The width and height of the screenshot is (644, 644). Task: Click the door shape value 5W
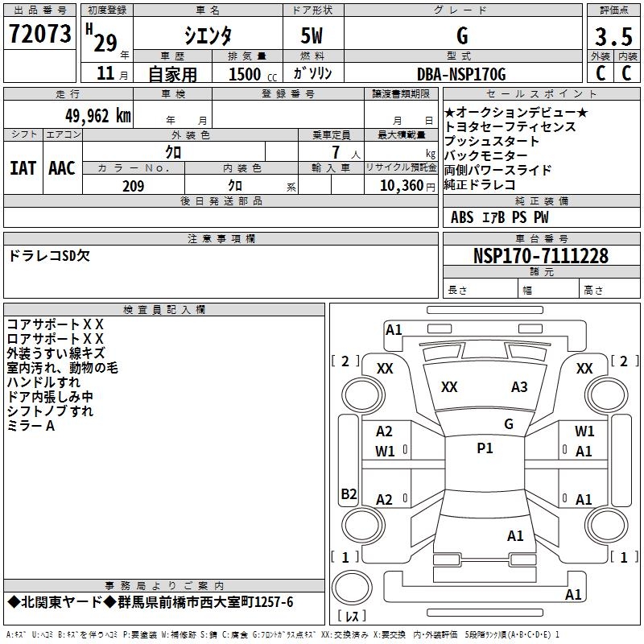[x=312, y=35]
